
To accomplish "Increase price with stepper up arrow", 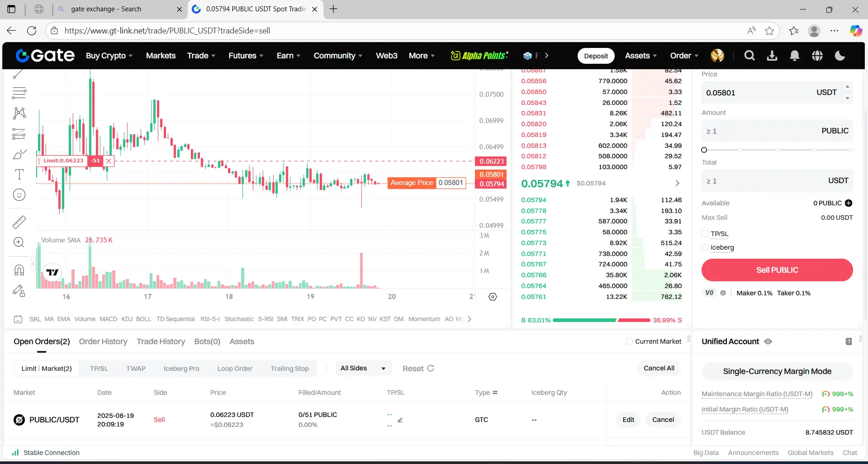I will click(x=847, y=87).
